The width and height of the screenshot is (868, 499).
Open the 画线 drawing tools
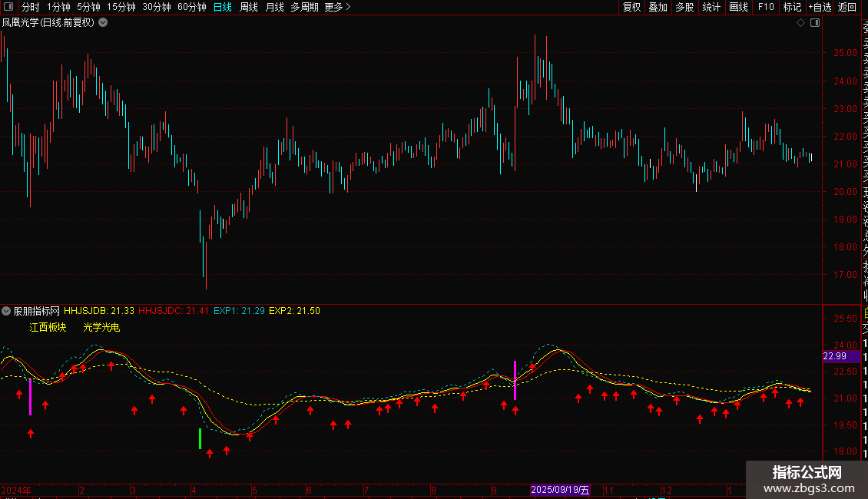(x=738, y=7)
